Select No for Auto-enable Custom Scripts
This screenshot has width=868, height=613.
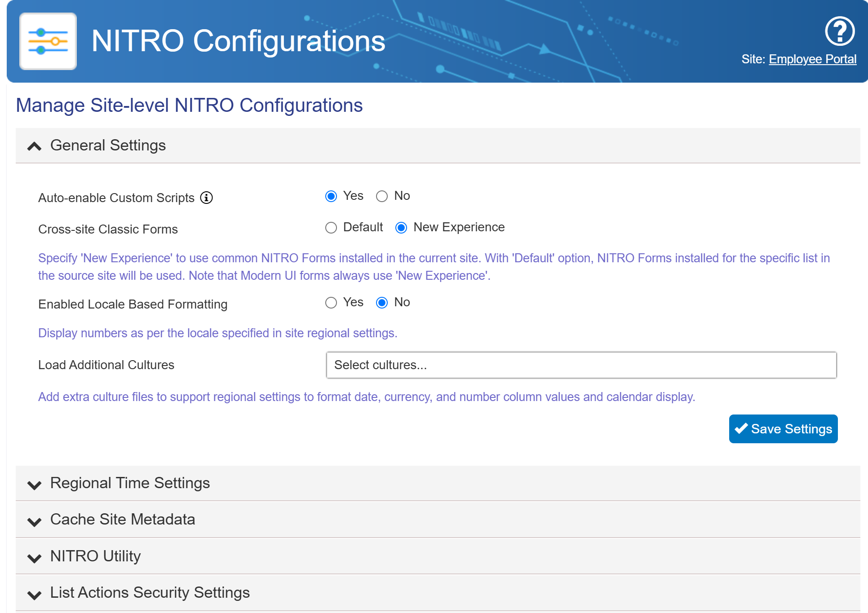pos(382,196)
